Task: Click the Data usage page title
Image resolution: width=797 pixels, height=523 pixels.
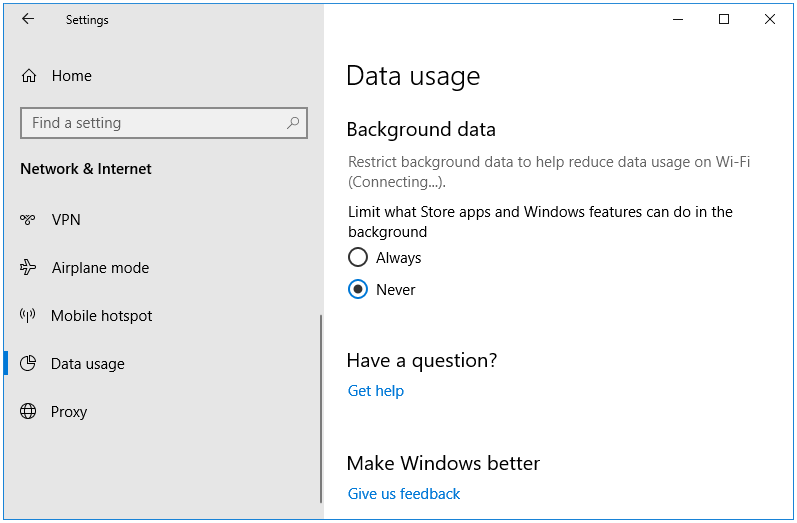Action: coord(413,76)
